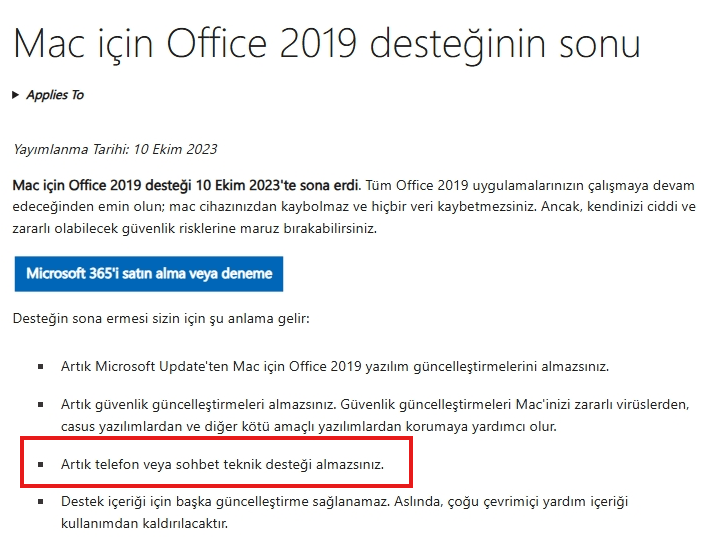Click the line Desteğin sona ermesi sizin için
This screenshot has height=557, width=701.
pos(161,319)
